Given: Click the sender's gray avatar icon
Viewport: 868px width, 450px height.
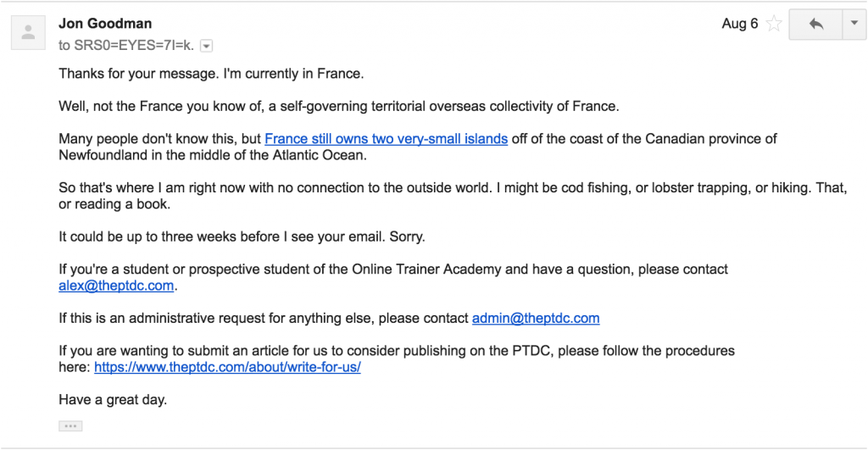Looking at the screenshot, I should point(28,33).
